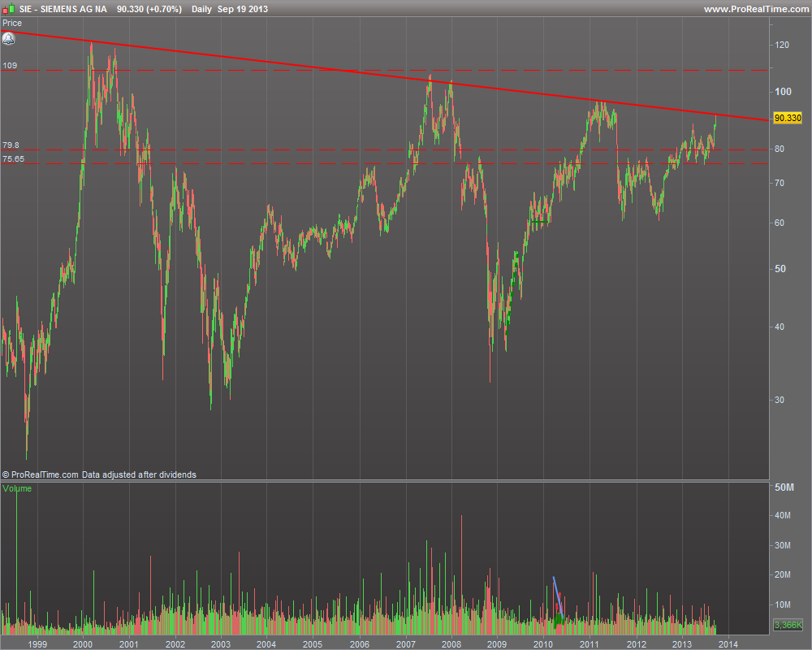The height and width of the screenshot is (650, 812).
Task: Click the 50 price axis value
Action: 780,268
